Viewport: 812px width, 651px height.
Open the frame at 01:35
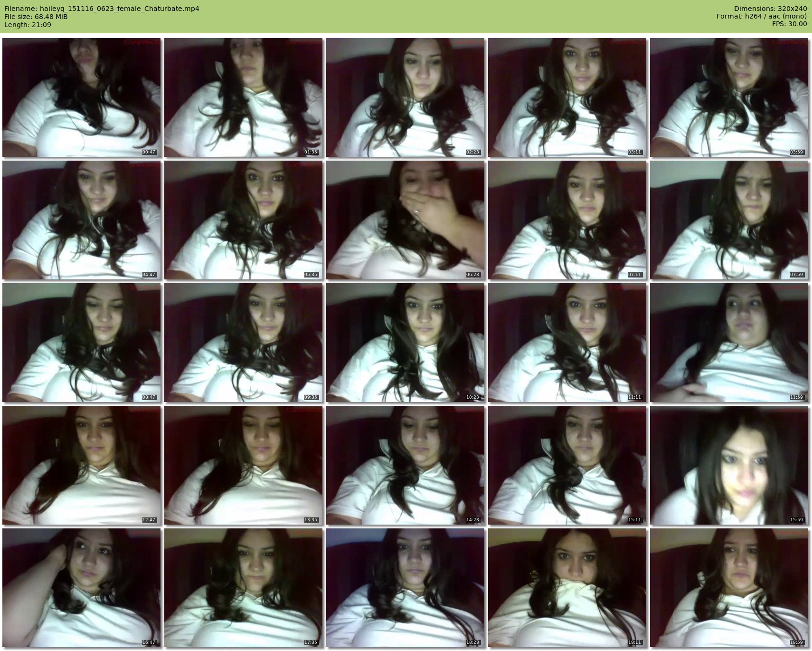pyautogui.click(x=244, y=97)
